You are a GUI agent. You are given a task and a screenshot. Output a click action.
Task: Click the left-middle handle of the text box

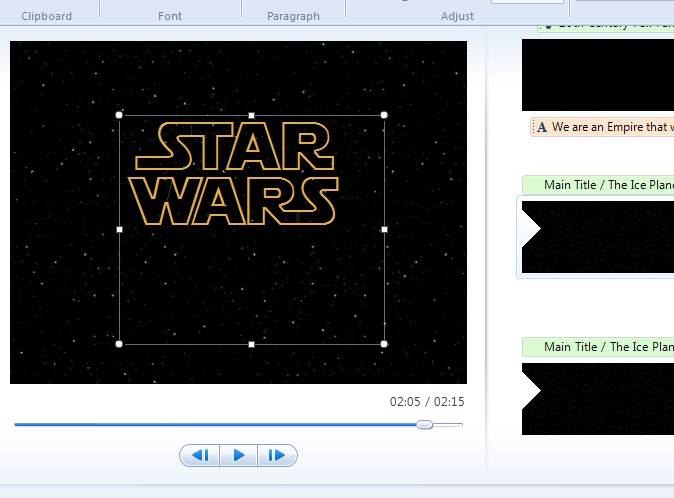(119, 229)
